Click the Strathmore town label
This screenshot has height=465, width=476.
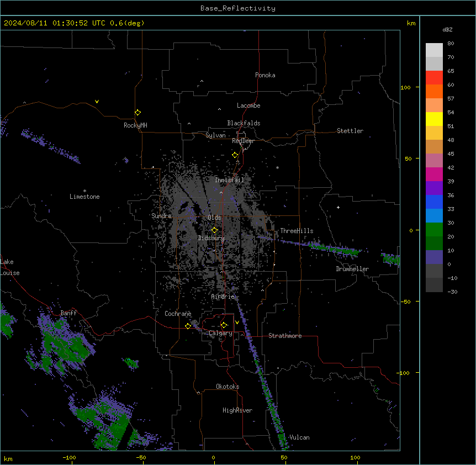(x=285, y=336)
